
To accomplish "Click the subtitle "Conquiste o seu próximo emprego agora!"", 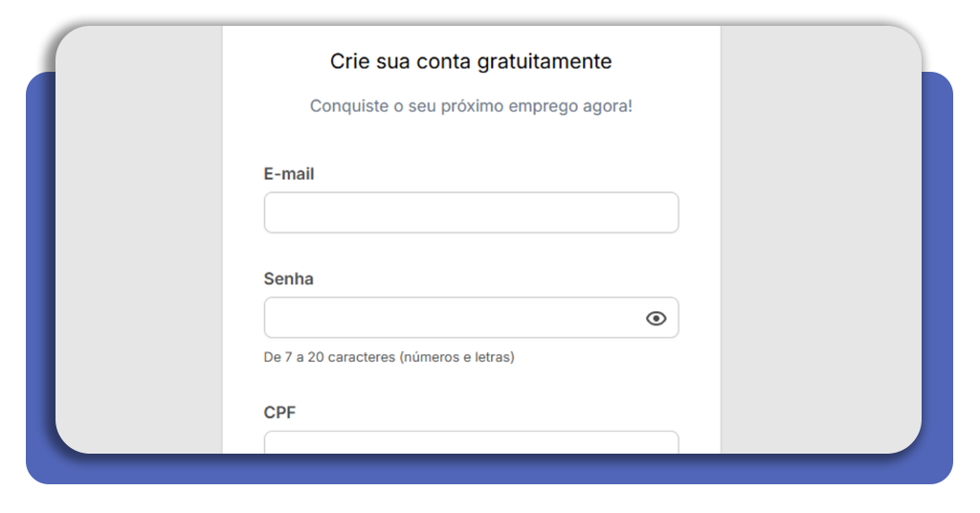I will tap(471, 106).
